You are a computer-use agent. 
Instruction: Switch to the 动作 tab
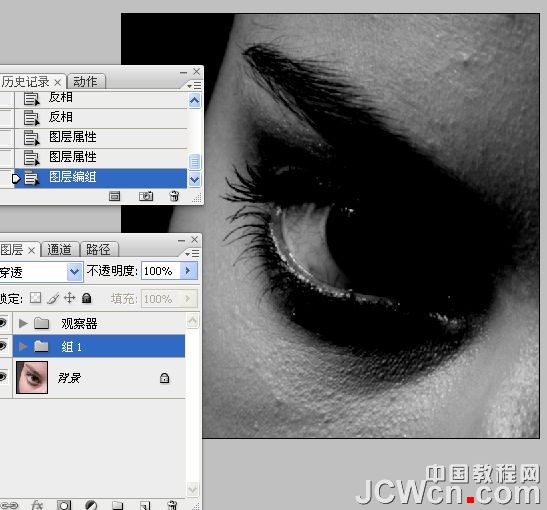coord(85,82)
